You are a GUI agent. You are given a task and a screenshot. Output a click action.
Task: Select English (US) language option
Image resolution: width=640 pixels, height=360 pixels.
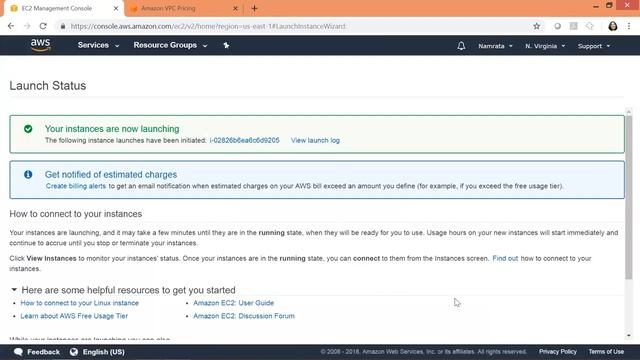click(x=103, y=352)
